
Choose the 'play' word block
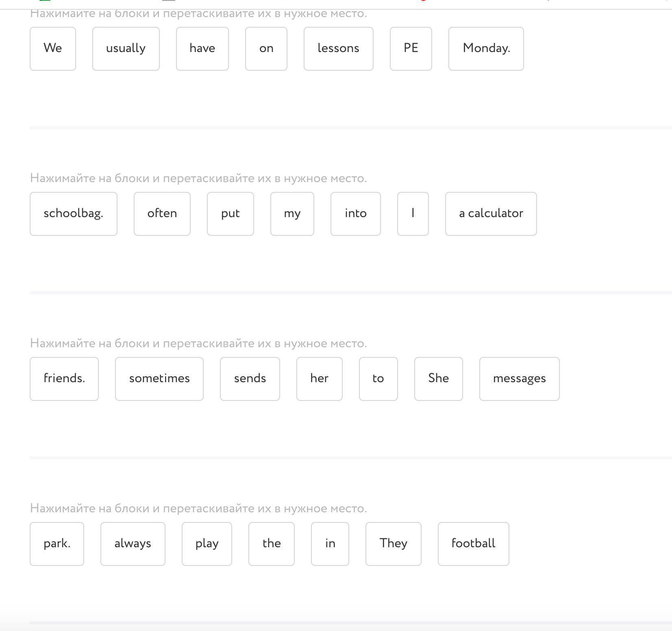coord(207,544)
